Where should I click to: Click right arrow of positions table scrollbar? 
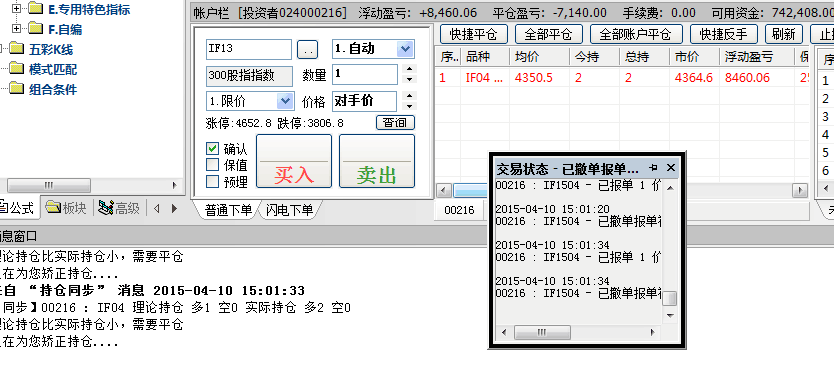click(799, 190)
